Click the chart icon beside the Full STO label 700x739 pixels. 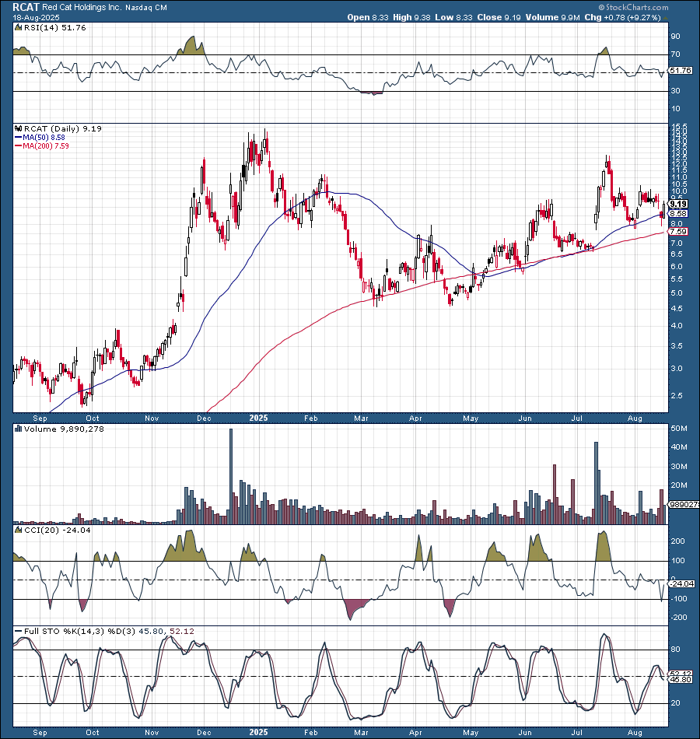click(x=17, y=632)
